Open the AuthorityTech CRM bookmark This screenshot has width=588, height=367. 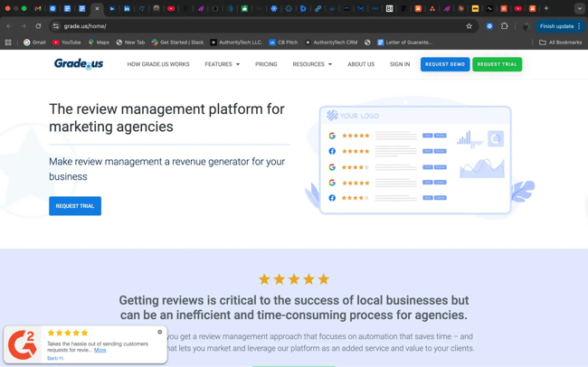[x=331, y=42]
